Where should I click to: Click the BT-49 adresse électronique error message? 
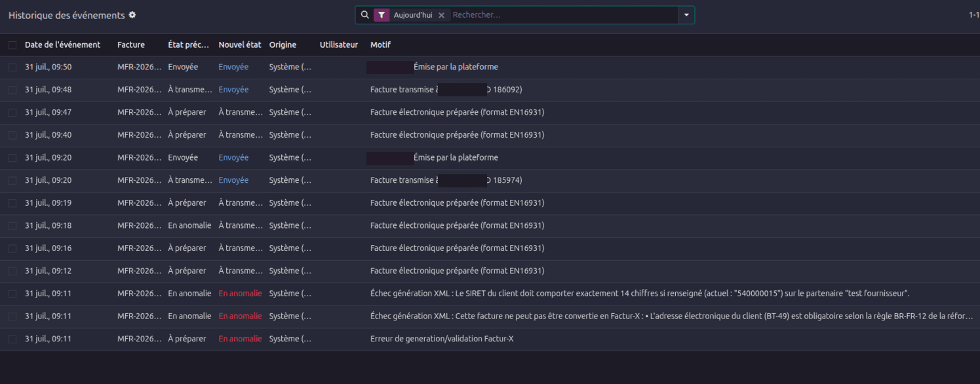coord(672,316)
